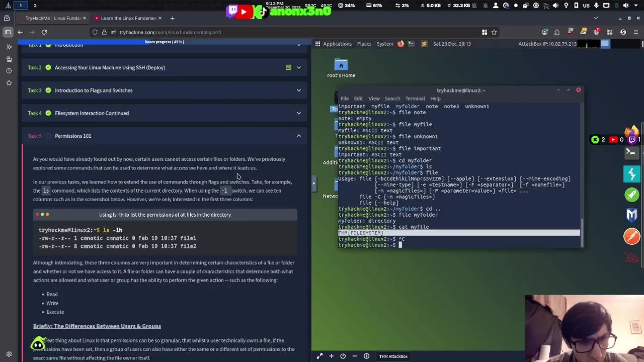Open the sidebar settings gear icon

(9, 354)
